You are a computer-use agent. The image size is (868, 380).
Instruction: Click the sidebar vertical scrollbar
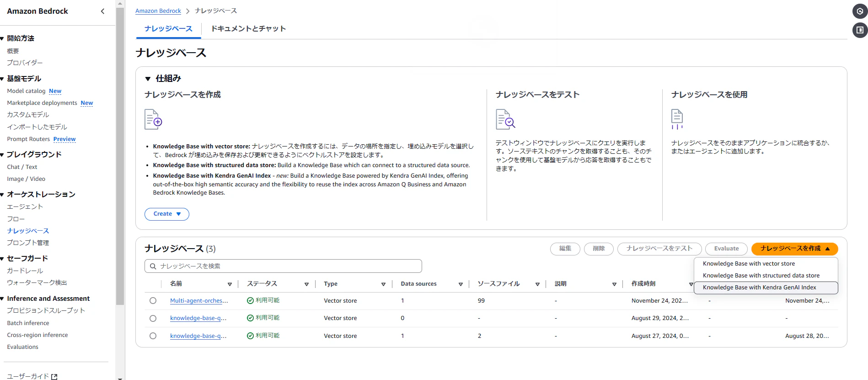(x=120, y=156)
